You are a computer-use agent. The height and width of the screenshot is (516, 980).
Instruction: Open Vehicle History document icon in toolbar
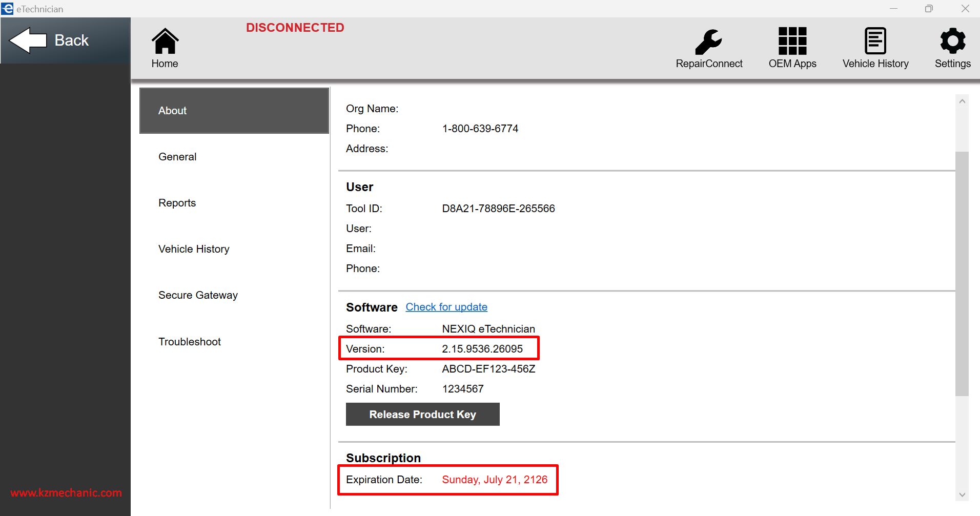pos(875,41)
